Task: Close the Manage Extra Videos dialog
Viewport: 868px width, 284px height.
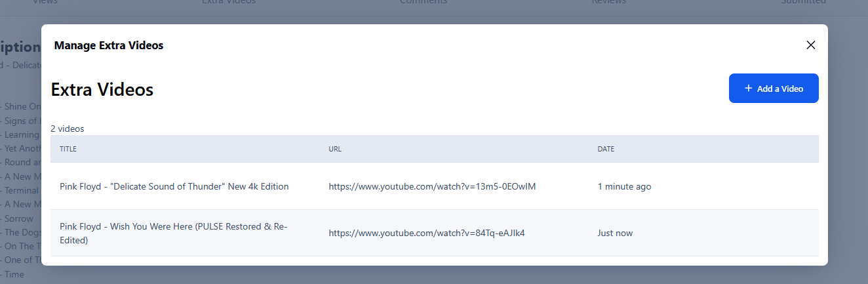Action: (x=811, y=45)
